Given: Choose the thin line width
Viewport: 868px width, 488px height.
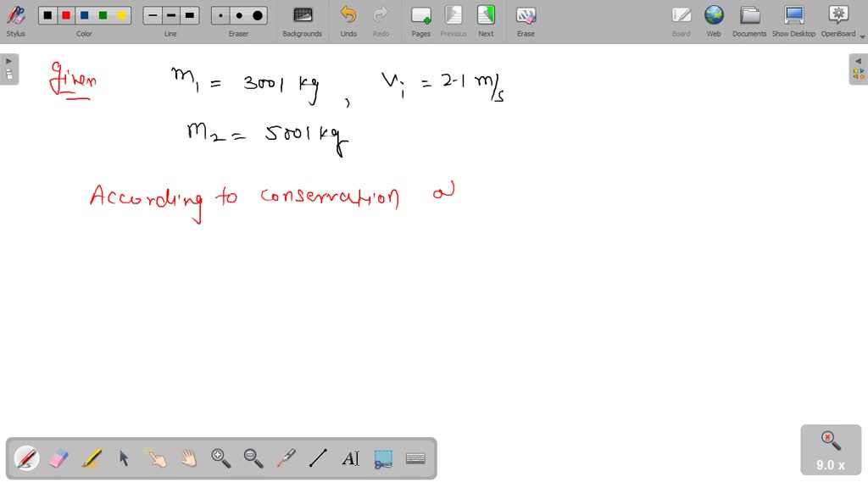Looking at the screenshot, I should (153, 15).
